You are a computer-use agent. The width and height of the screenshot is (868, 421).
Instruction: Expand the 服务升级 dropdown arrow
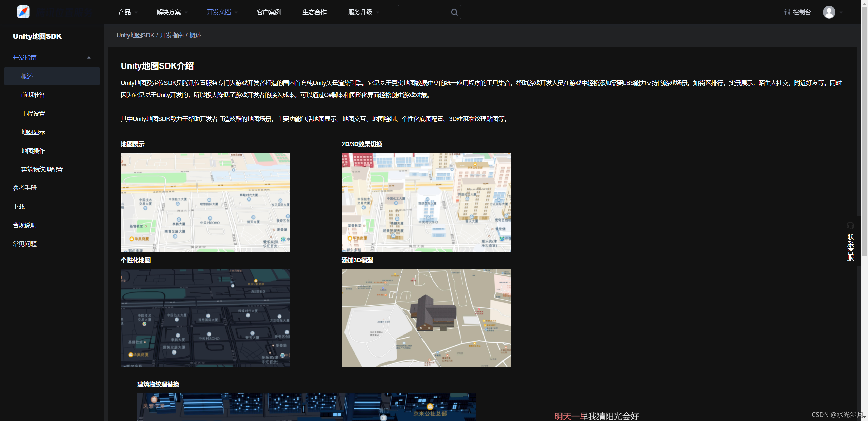coord(378,13)
